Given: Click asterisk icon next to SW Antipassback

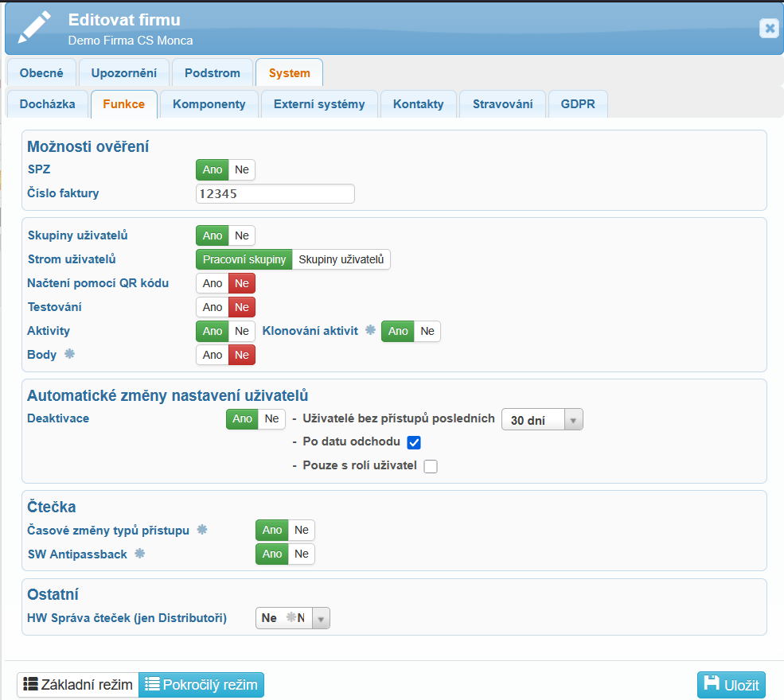Looking at the screenshot, I should tap(140, 554).
